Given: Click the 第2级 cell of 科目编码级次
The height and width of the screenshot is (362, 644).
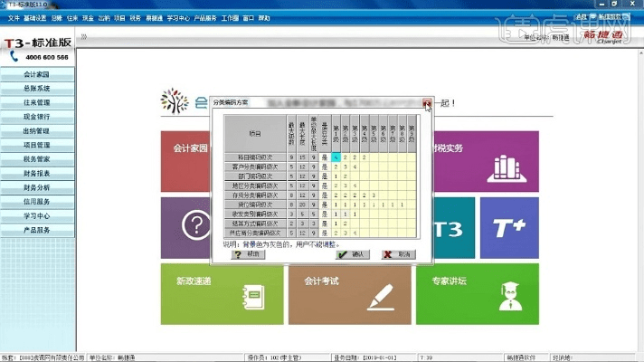Looking at the screenshot, I should [345, 157].
